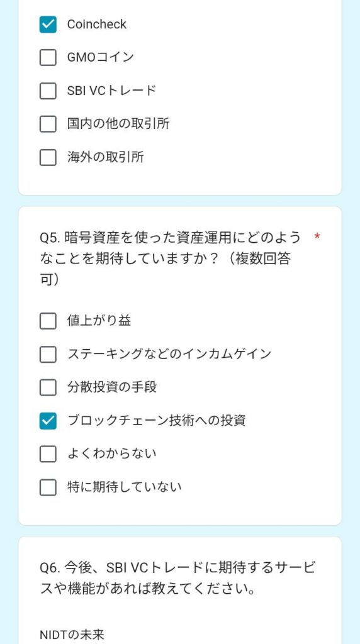Click the Q5 question title text
This screenshot has height=644, width=360.
coord(170,258)
